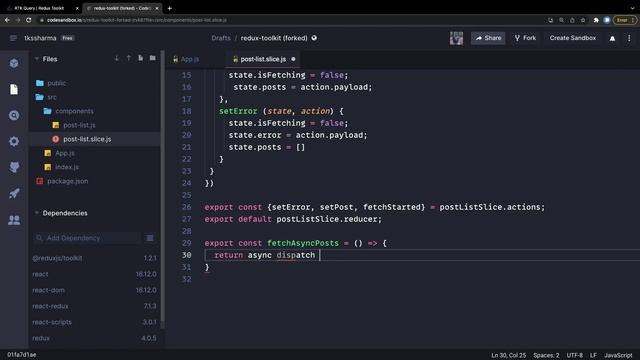Click the Drafts breadcrumb link
Image resolution: width=640 pixels, height=360 pixels.
coord(221,38)
